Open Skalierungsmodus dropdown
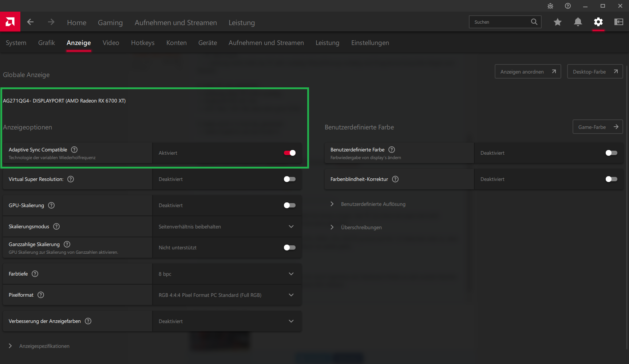Screen dimensions: 629x364 (227, 226)
